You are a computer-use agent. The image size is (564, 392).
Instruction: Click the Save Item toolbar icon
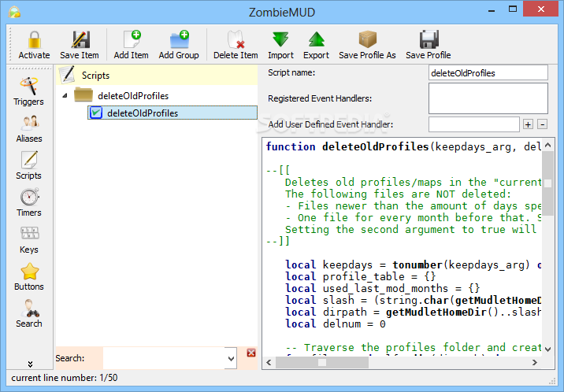(80, 39)
